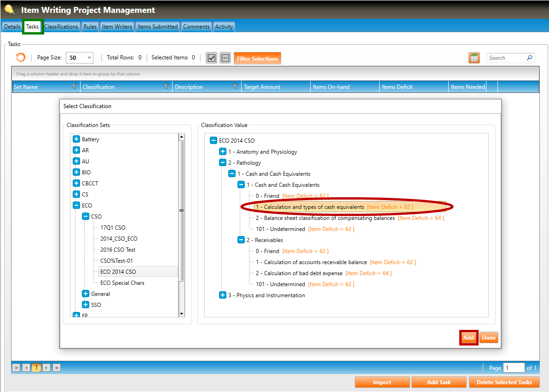The height and width of the screenshot is (392, 549).
Task: Click the Description column filter icon
Action: (x=235, y=86)
